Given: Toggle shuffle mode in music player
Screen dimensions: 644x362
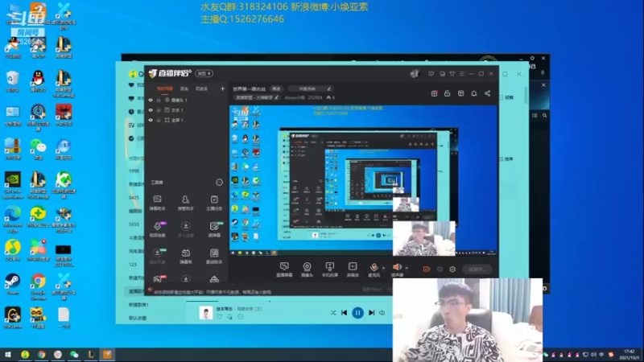Looking at the screenshot, I should pyautogui.click(x=333, y=313).
